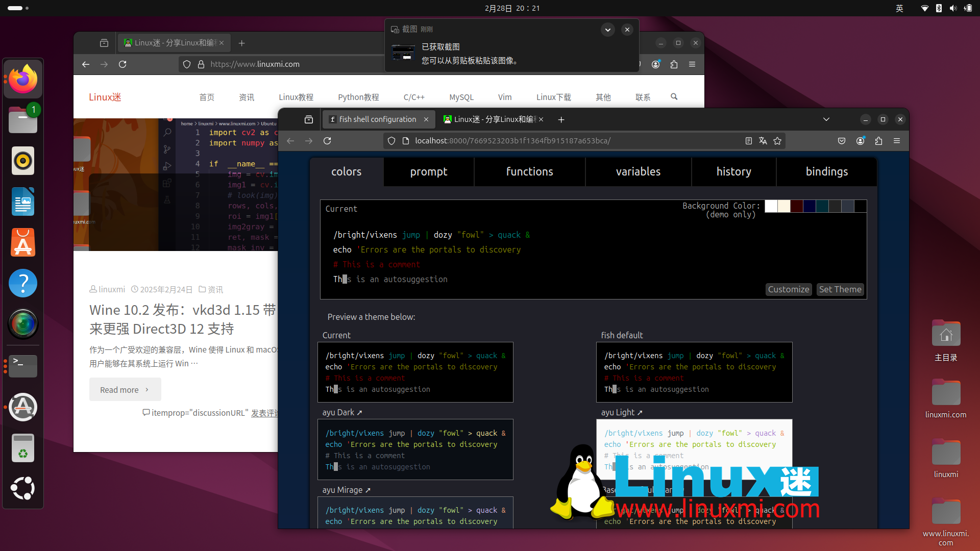Open 首页 link on Linux迷 site
This screenshot has height=551, width=980.
click(207, 97)
